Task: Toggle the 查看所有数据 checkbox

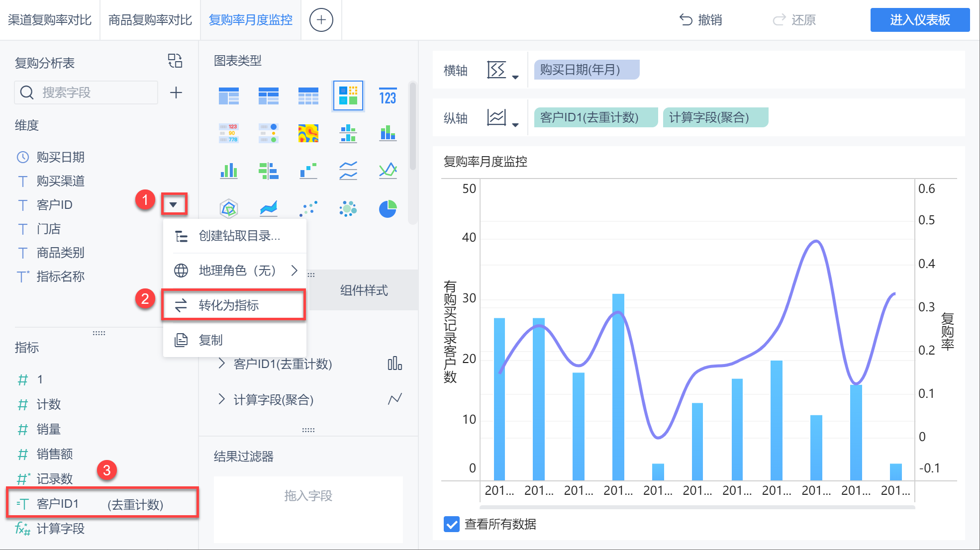Action: tap(451, 524)
